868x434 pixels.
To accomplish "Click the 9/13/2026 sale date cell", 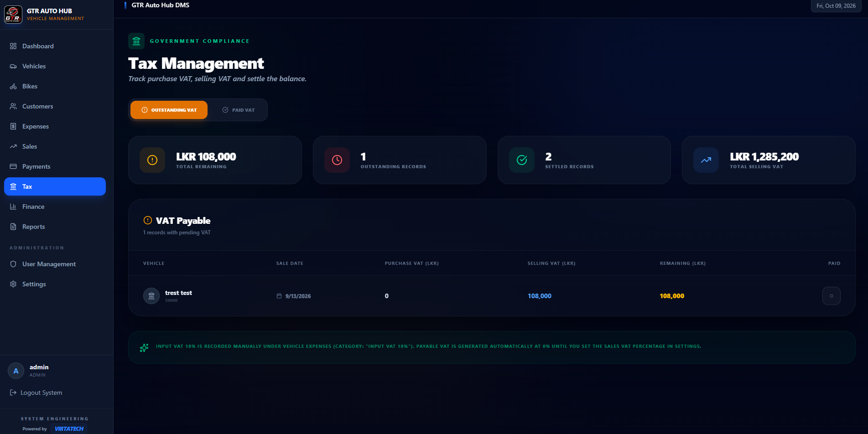I will pos(294,296).
